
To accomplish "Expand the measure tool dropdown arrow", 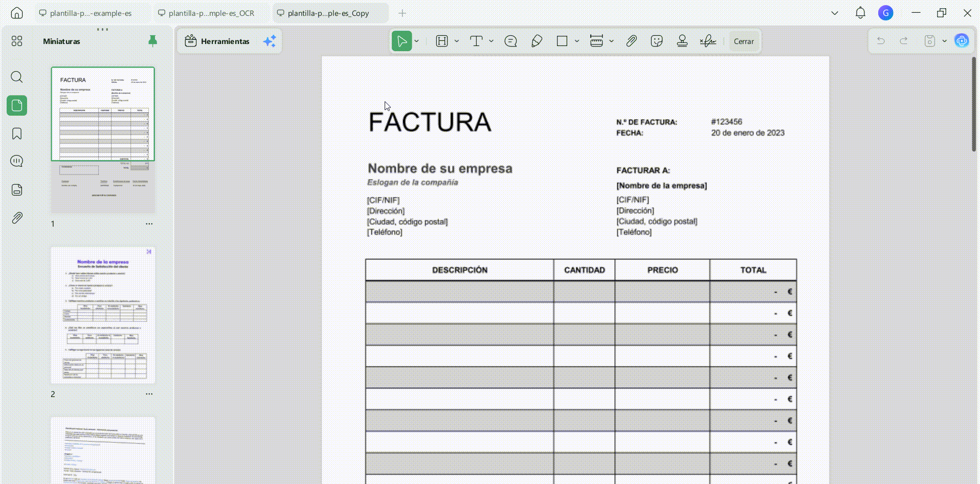I will click(611, 41).
